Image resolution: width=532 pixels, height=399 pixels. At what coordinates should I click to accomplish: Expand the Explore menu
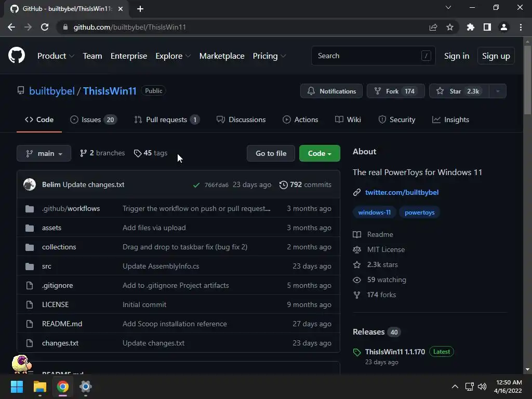pos(173,56)
